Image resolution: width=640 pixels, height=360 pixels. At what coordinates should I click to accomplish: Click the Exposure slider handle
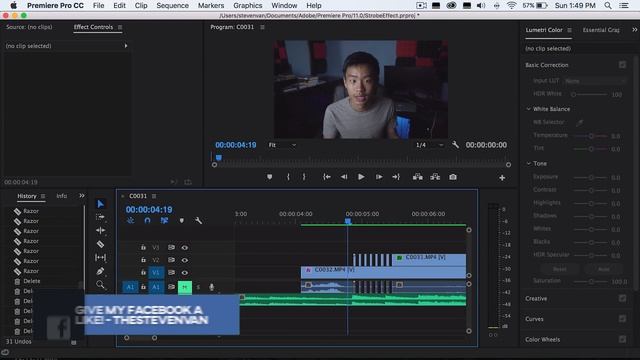coord(591,178)
